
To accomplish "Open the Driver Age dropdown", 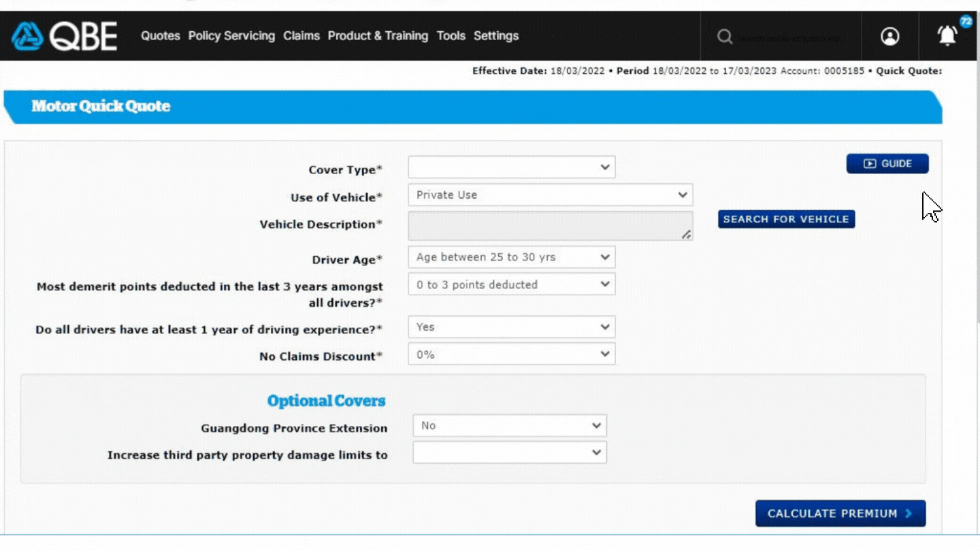I will (x=512, y=257).
